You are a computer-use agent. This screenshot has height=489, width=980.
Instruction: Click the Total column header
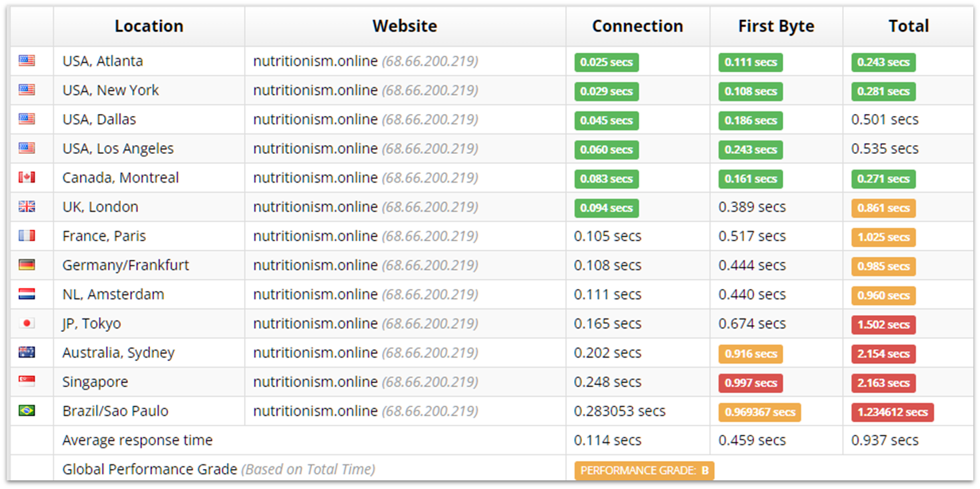(x=908, y=26)
